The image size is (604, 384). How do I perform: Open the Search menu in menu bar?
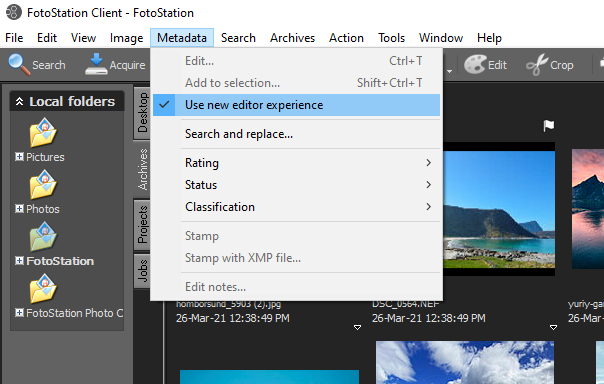(238, 38)
